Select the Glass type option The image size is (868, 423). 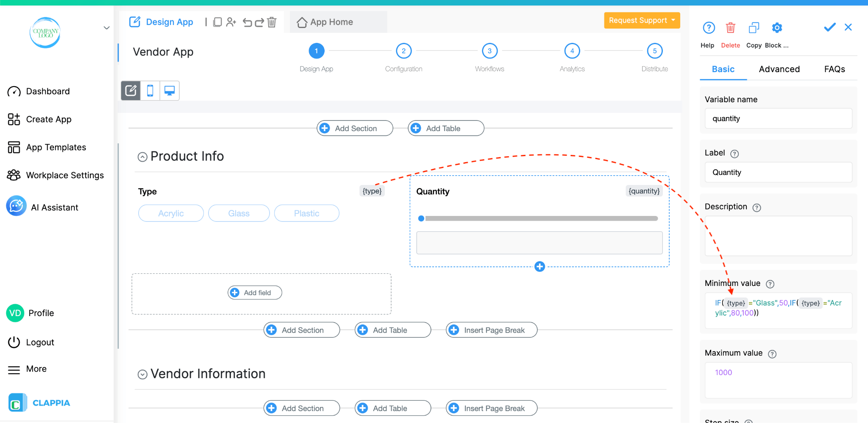pyautogui.click(x=239, y=213)
